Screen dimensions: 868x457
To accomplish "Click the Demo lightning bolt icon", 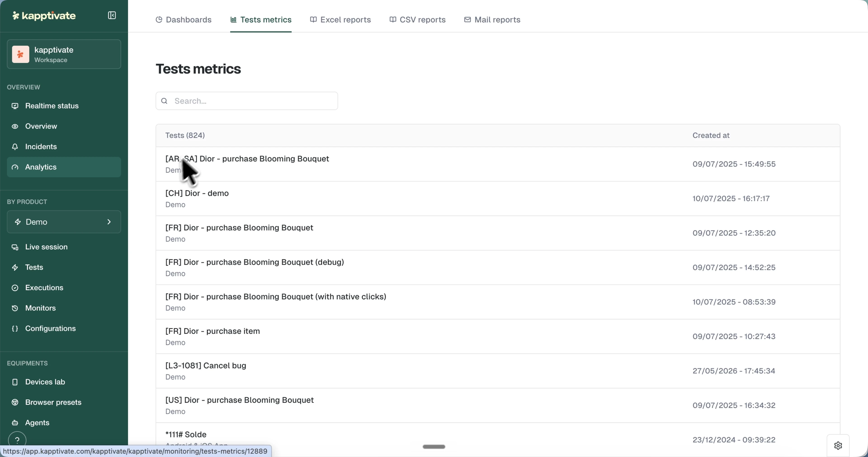I will coord(18,222).
